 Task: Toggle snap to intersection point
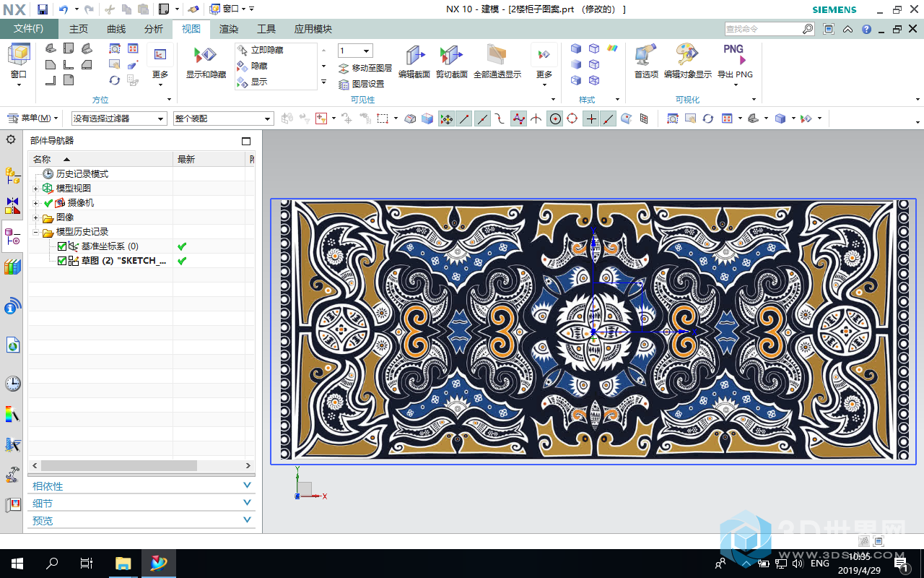coord(537,118)
